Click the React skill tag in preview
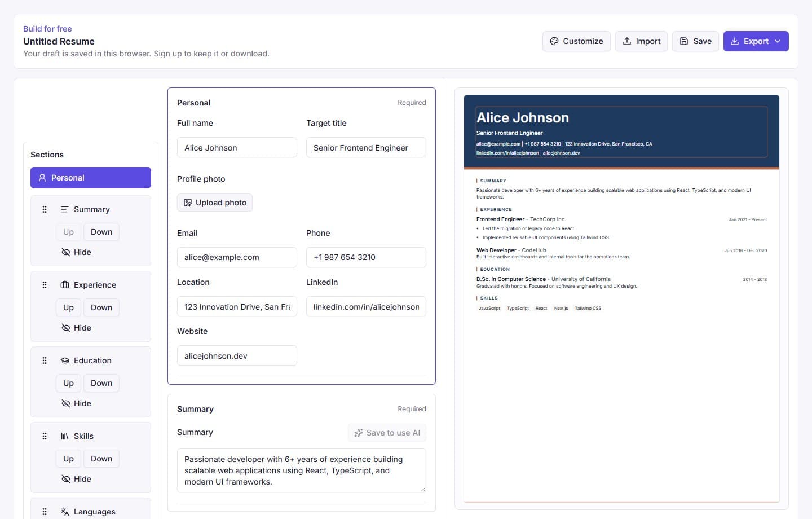This screenshot has height=519, width=812. tap(541, 308)
